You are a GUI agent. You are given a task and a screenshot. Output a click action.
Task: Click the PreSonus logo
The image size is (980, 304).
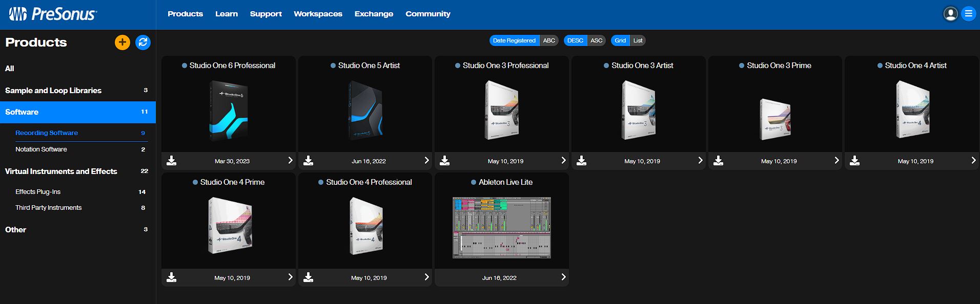click(x=53, y=14)
